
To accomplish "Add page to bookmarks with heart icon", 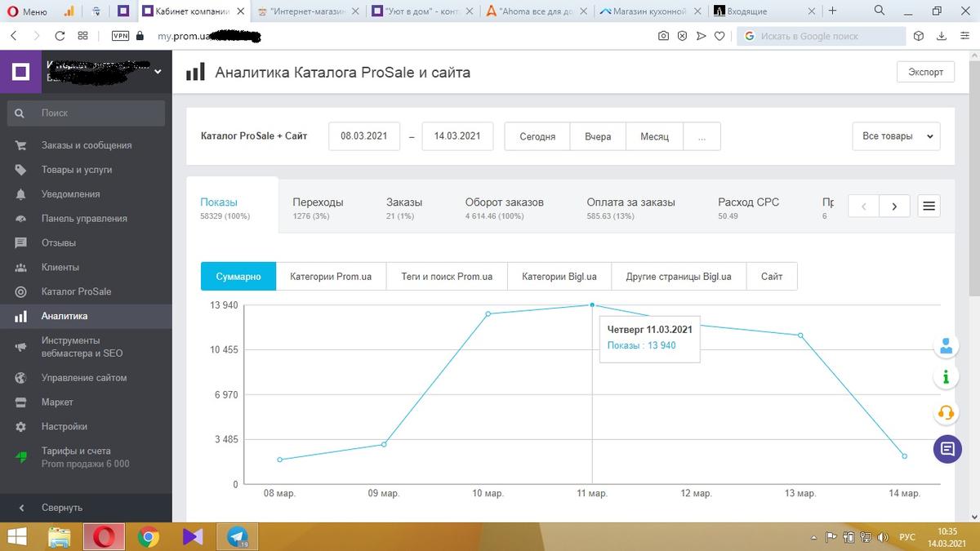I will point(719,36).
